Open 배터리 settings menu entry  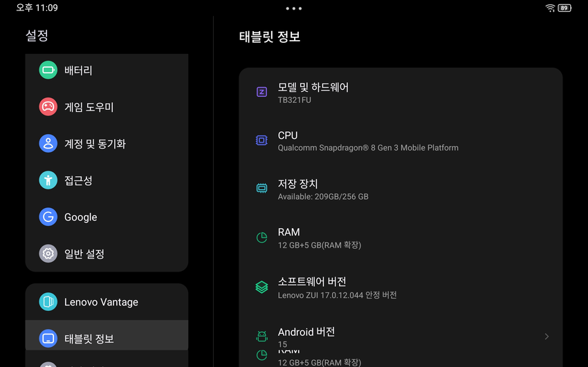tap(107, 70)
